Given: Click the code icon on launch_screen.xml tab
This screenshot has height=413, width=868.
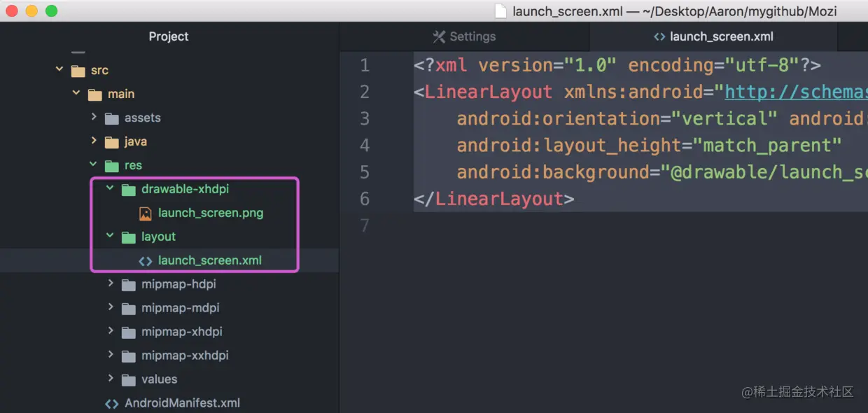Looking at the screenshot, I should coord(659,36).
